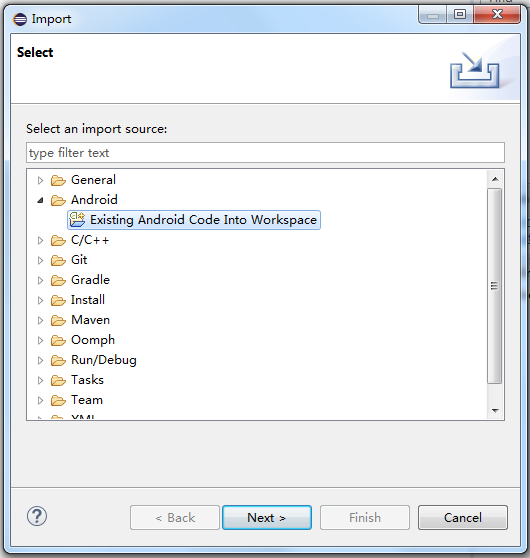Screen dimensions: 530x558
Task: Collapse the Android tree node
Action: tap(40, 200)
